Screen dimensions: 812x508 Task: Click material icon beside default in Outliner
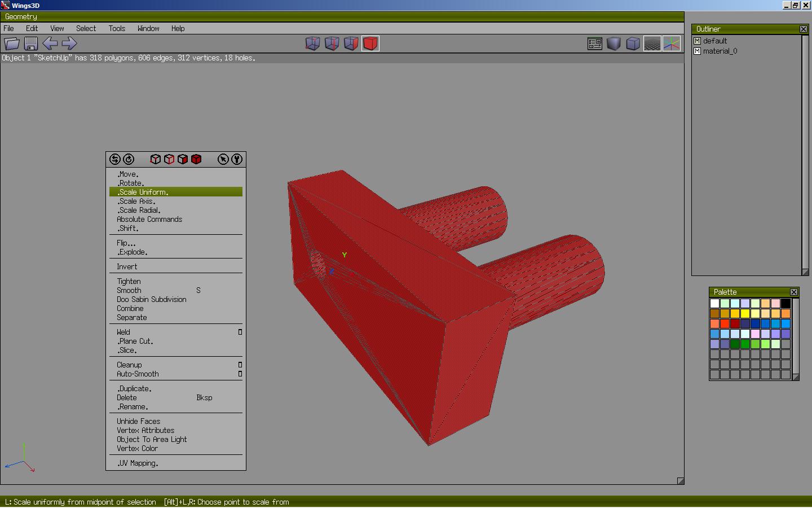[698, 41]
